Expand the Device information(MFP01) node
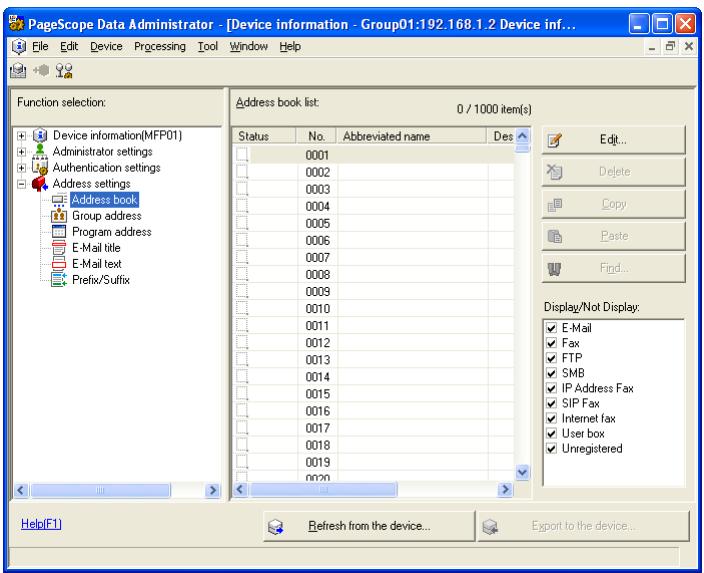Screen dimensions: 704x573 21,135
